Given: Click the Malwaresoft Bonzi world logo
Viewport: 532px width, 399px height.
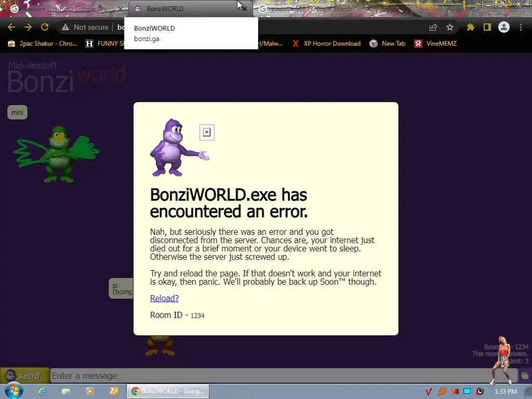Looking at the screenshot, I should [x=66, y=77].
